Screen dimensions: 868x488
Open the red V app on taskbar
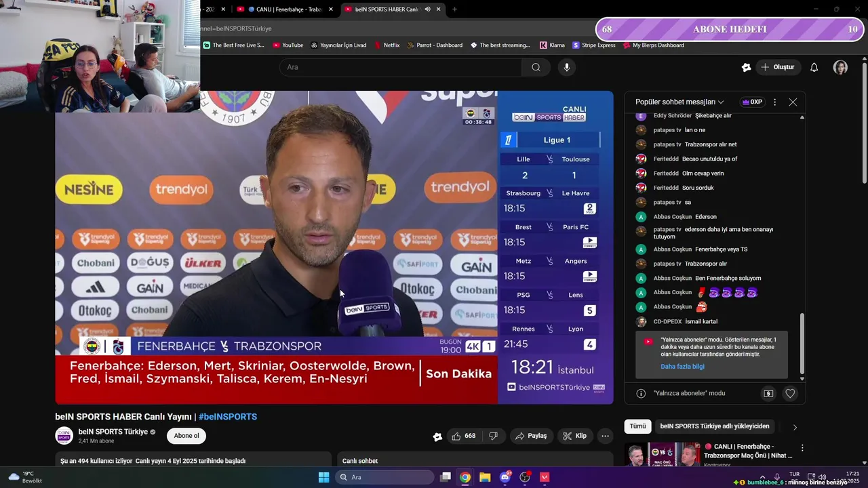(545, 477)
